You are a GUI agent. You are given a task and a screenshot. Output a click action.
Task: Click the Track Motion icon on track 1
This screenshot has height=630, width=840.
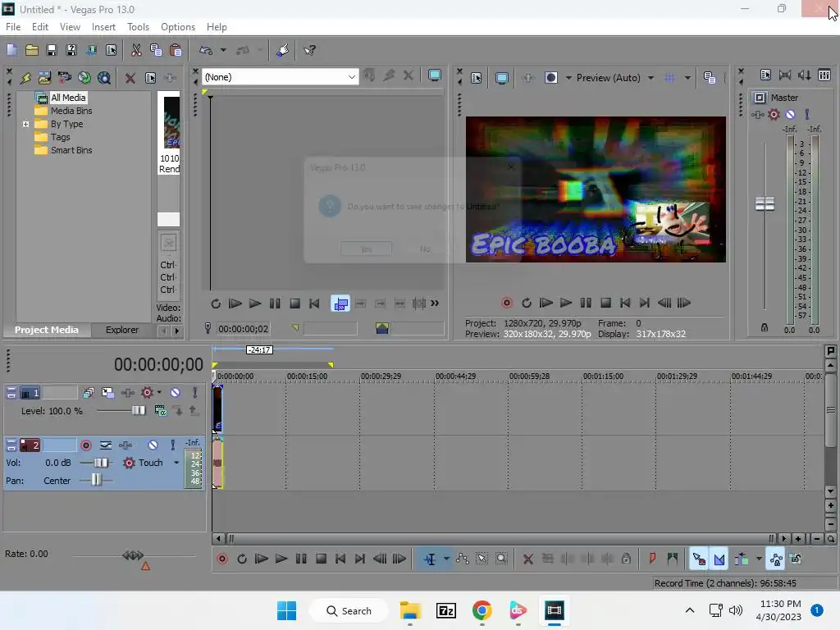[107, 393]
